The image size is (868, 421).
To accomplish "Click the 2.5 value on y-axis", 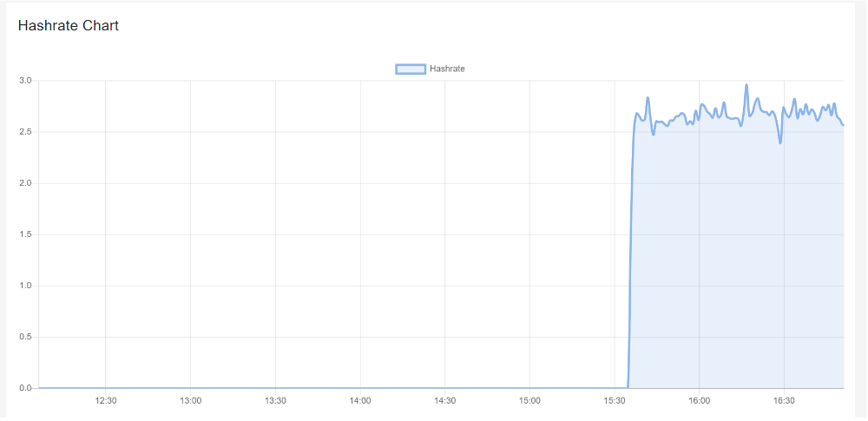I will point(25,132).
